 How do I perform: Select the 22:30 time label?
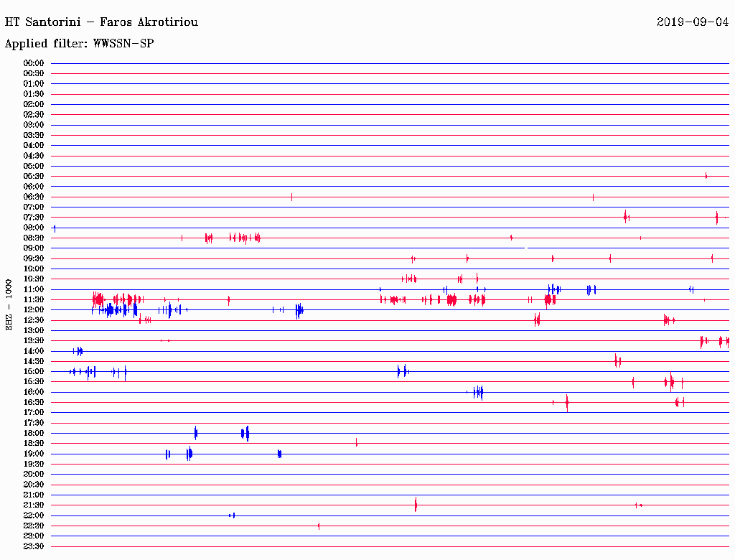(34, 526)
